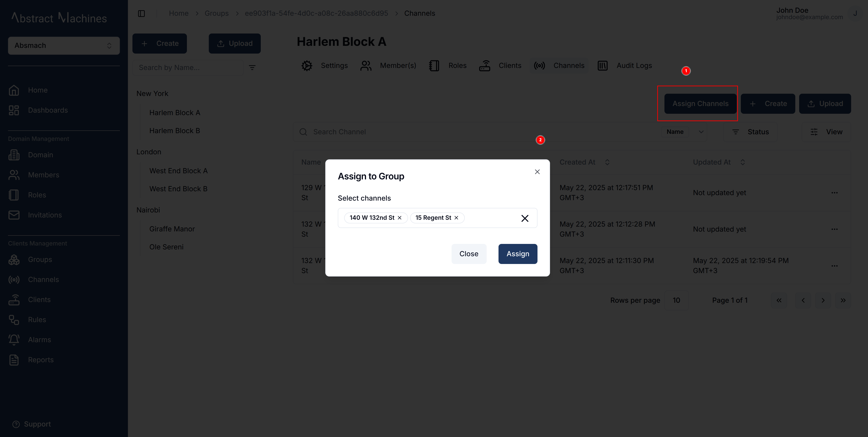Select Harlem Block A in tree

click(x=175, y=113)
